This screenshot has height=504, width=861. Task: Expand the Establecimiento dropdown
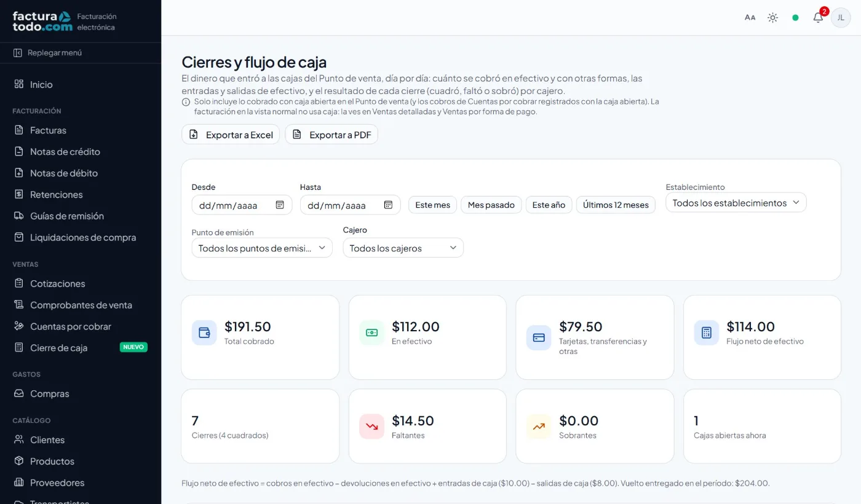(x=736, y=203)
